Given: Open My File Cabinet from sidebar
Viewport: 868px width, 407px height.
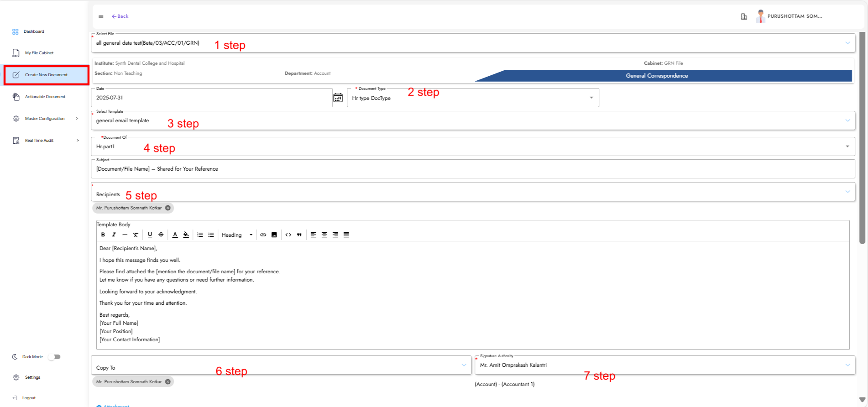Looking at the screenshot, I should (39, 53).
